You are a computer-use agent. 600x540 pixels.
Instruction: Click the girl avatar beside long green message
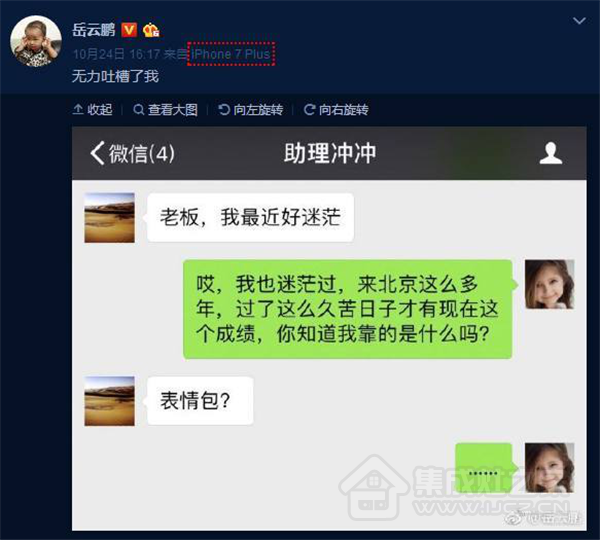coord(549,284)
